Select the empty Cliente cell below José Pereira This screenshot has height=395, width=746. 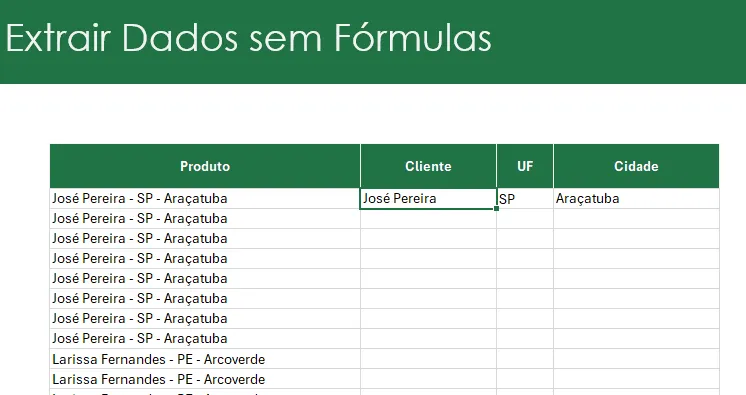[x=428, y=218]
